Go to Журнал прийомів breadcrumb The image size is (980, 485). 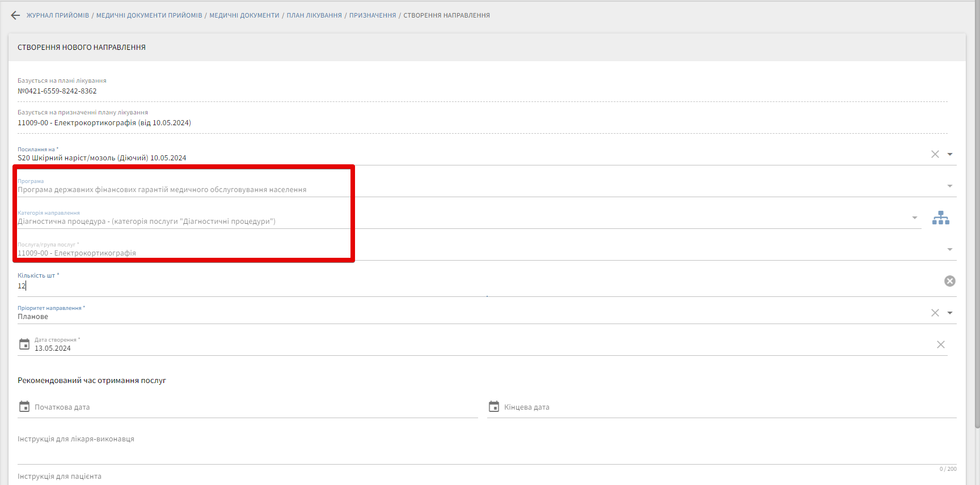[58, 15]
